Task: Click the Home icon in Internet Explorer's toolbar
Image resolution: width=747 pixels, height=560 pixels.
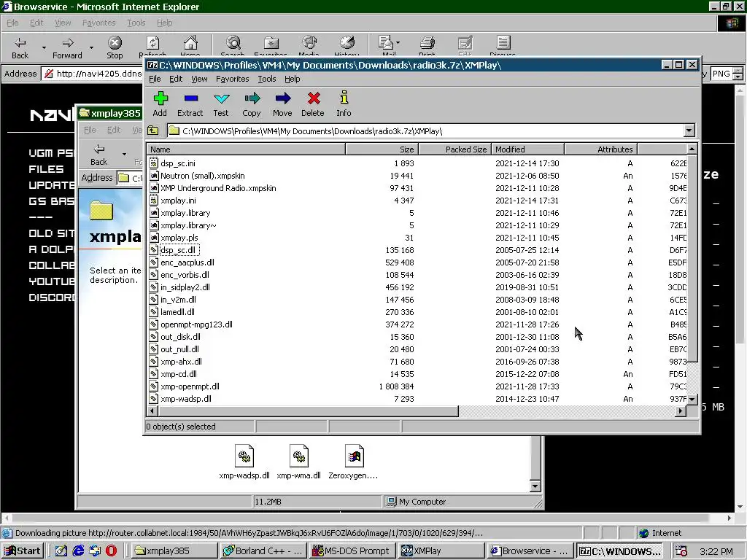Action: pos(190,43)
